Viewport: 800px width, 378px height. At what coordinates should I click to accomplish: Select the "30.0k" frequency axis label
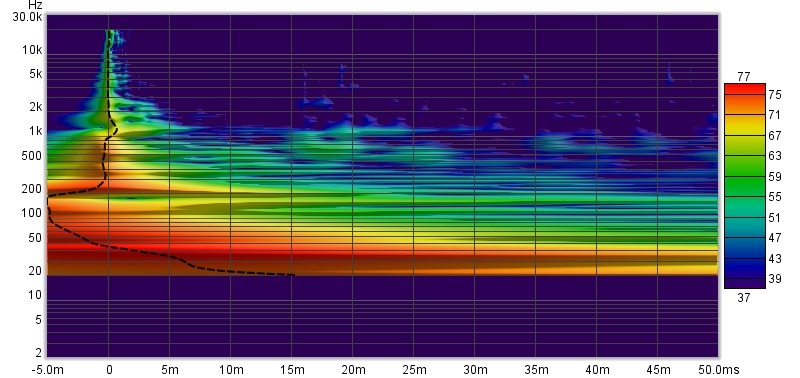point(28,17)
